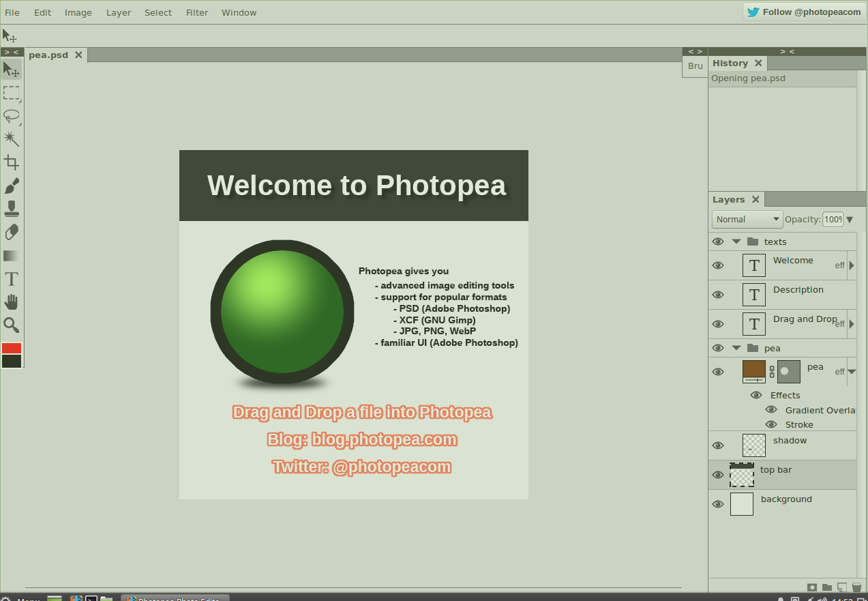Toggle visibility of the Description layer

tap(718, 295)
